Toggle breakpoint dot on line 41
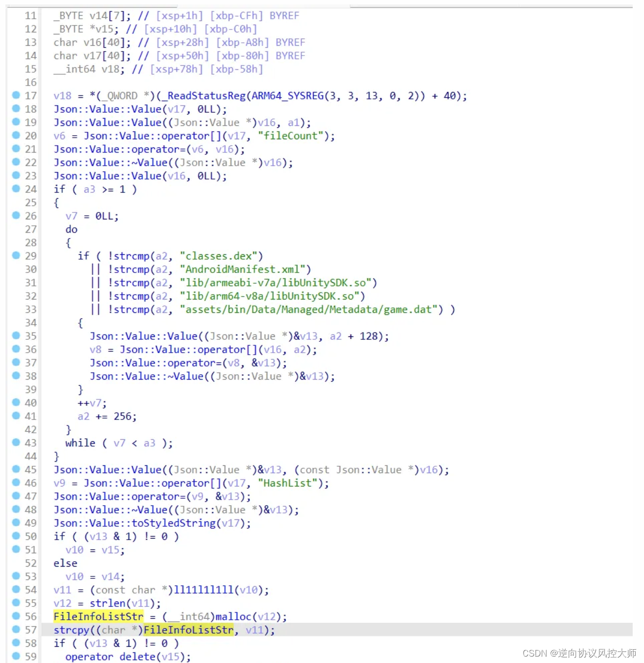 coord(16,416)
